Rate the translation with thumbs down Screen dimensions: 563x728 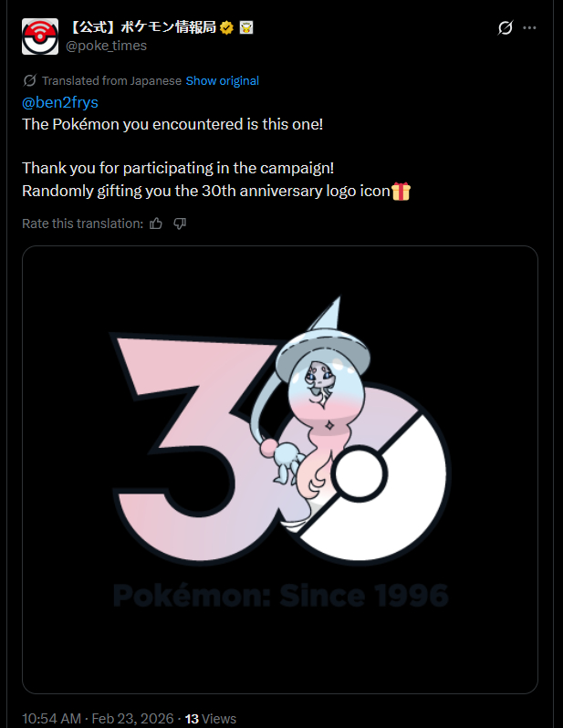click(x=180, y=224)
